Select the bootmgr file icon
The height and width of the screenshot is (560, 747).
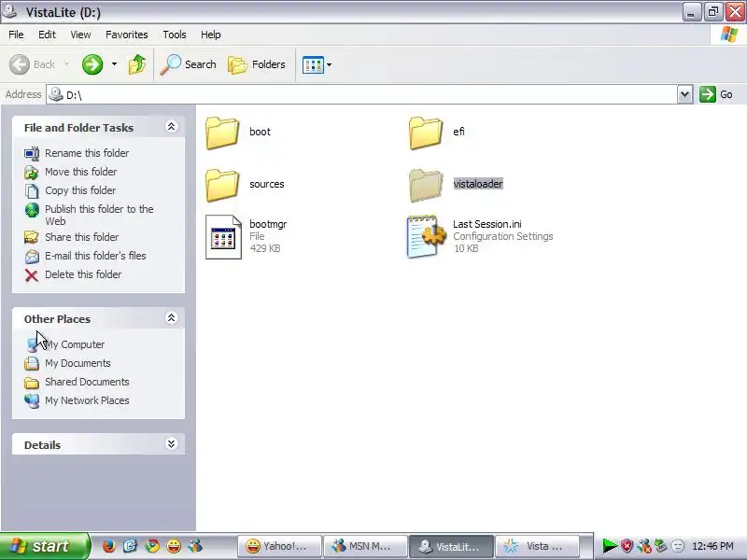[223, 237]
